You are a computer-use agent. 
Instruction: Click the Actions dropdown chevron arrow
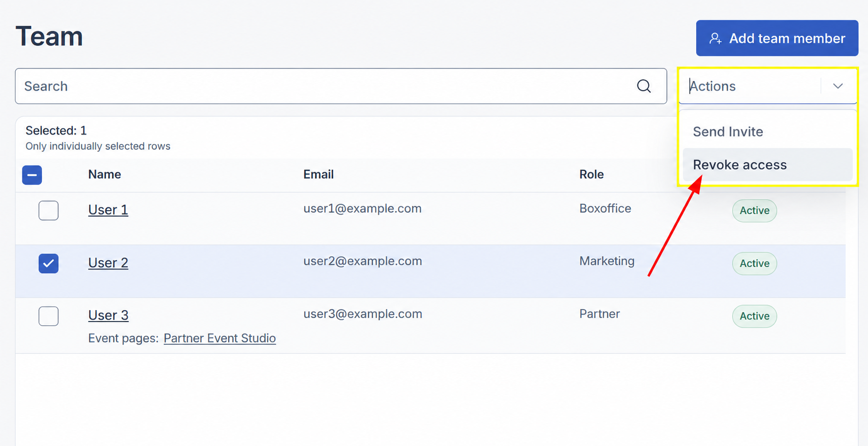point(838,86)
